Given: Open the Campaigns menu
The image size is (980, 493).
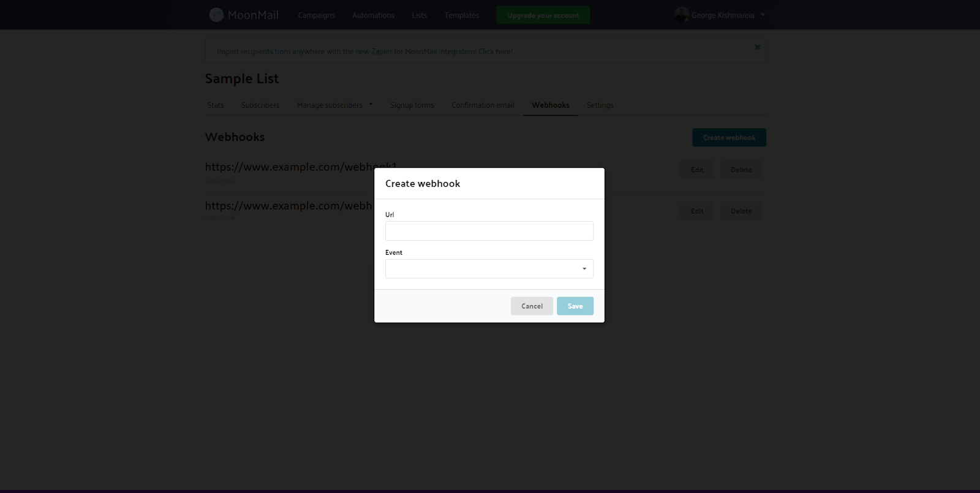Looking at the screenshot, I should (316, 15).
